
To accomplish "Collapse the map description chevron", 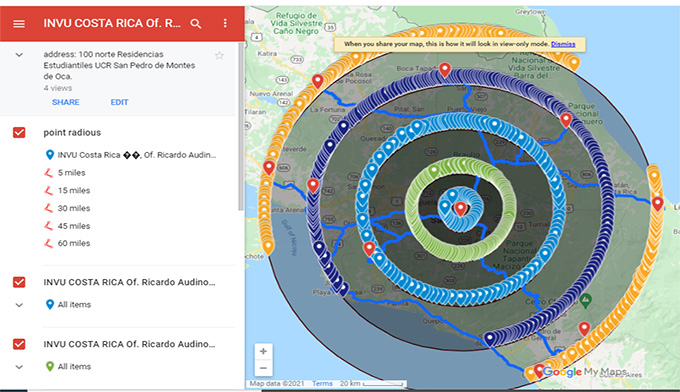I will [x=19, y=55].
